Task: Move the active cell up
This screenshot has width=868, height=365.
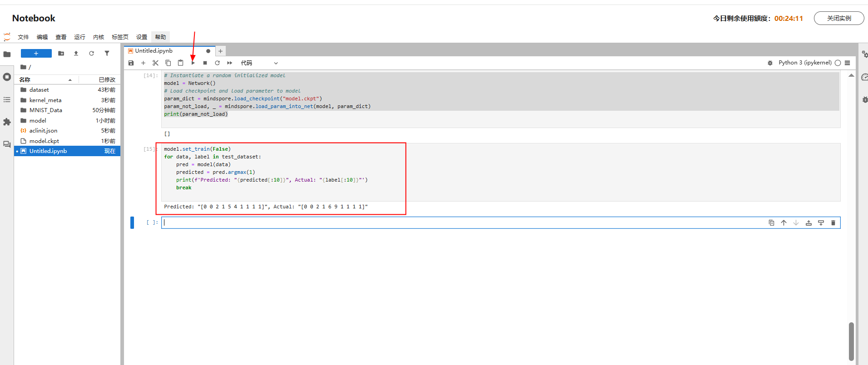Action: tap(784, 223)
